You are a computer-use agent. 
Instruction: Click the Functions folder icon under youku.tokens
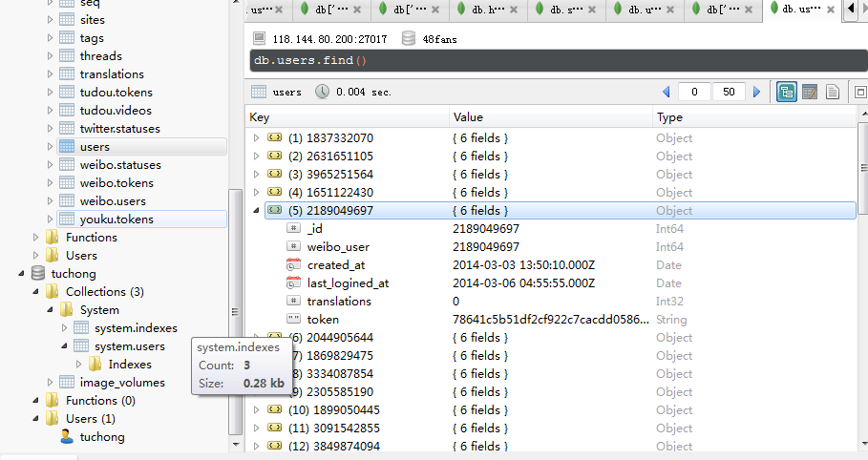click(x=52, y=237)
